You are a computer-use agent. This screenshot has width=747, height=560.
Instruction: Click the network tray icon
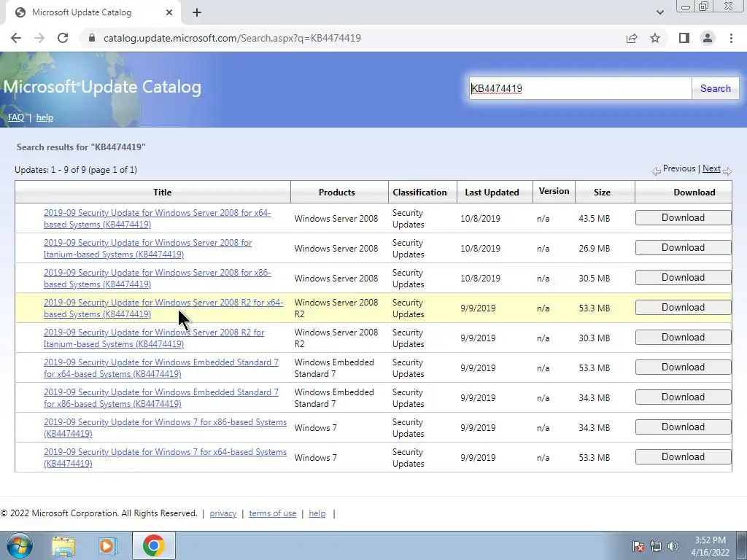(656, 546)
